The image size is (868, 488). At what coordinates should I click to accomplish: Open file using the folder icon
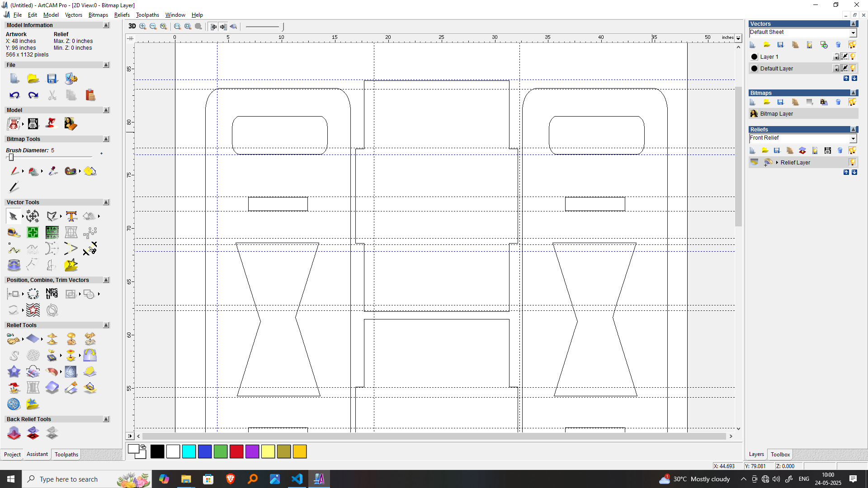point(33,79)
